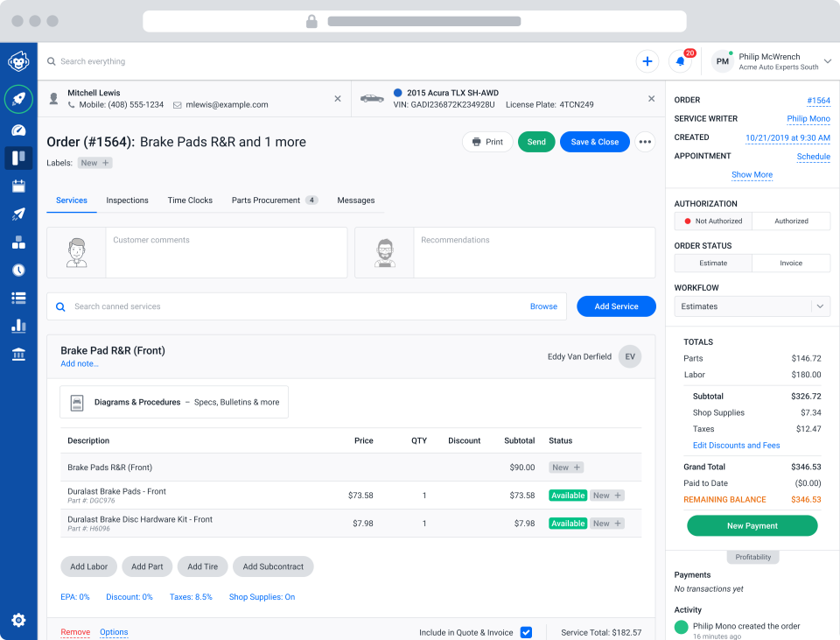The width and height of the screenshot is (840, 640).
Task: Open the order actions ellipsis menu
Action: 645,142
